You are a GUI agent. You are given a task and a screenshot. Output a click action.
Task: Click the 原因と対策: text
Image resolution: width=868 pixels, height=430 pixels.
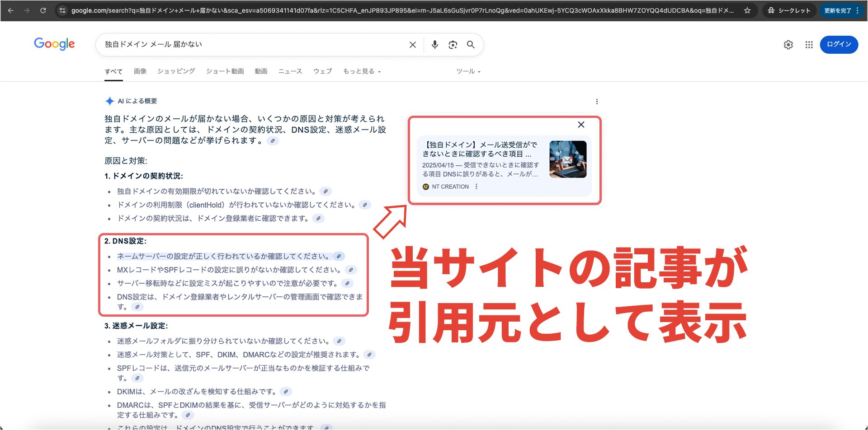pos(126,161)
